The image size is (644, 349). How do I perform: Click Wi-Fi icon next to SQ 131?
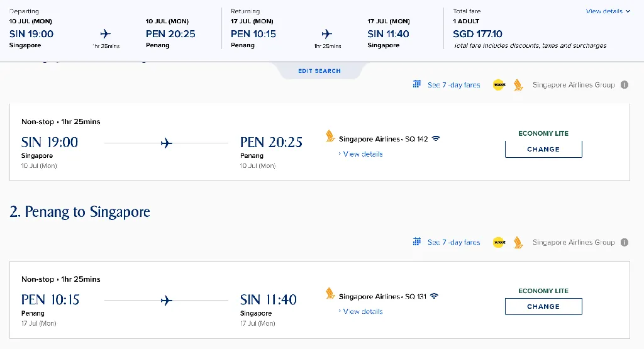coord(434,296)
